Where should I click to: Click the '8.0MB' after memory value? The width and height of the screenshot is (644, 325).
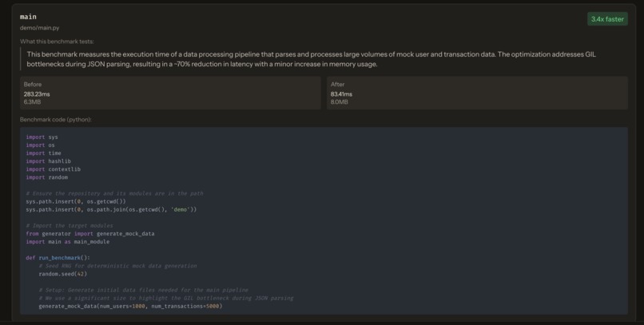(x=340, y=101)
